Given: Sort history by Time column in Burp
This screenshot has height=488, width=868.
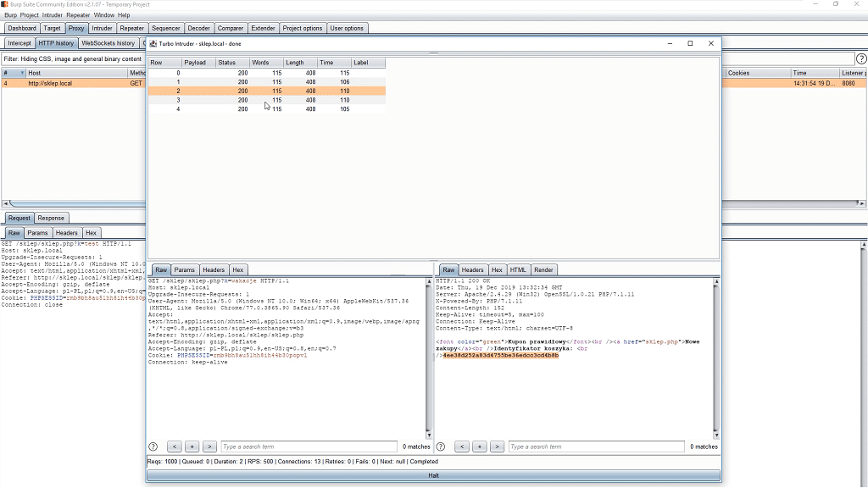Looking at the screenshot, I should (x=815, y=73).
